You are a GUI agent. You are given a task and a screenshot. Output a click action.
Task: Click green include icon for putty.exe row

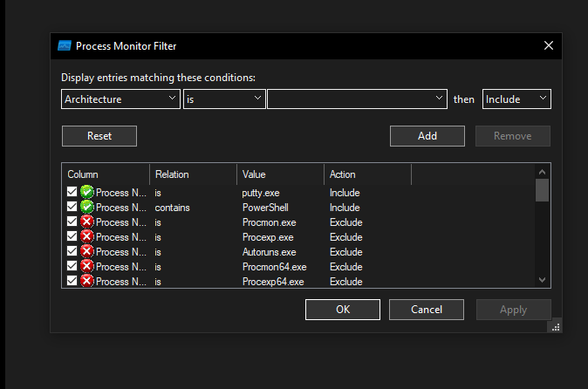click(x=86, y=193)
